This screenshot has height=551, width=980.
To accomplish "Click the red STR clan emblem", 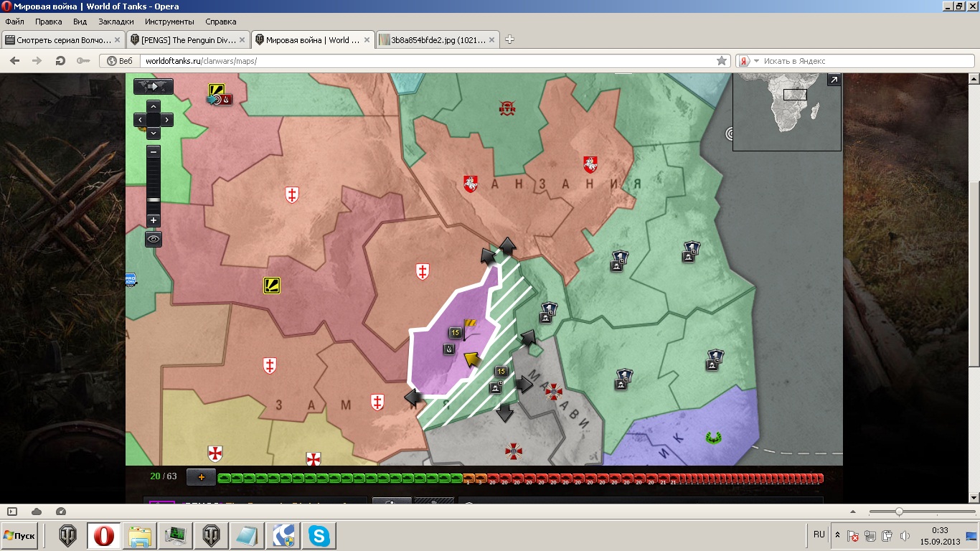I will coord(507,108).
